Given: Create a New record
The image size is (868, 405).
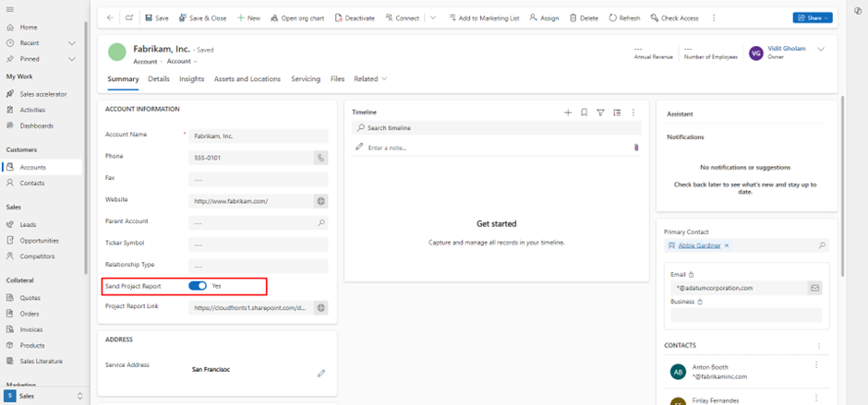Looking at the screenshot, I should [x=248, y=18].
